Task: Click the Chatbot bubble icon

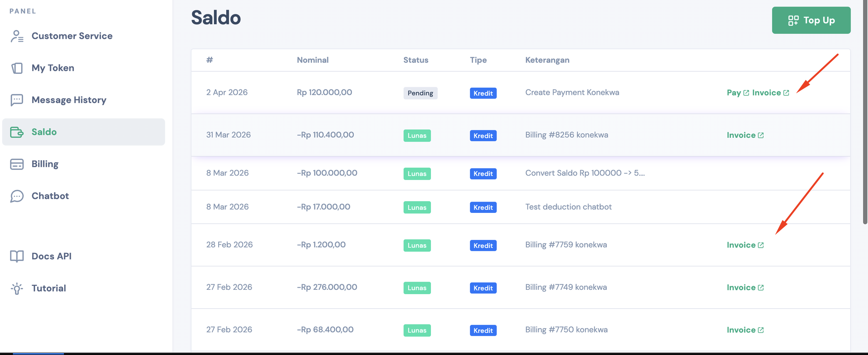Action: [17, 196]
